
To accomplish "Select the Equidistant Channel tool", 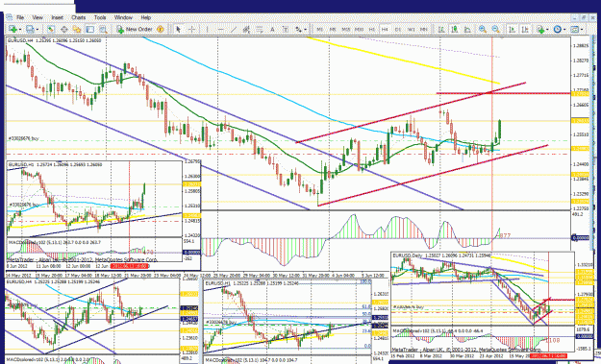I will click(246, 29).
